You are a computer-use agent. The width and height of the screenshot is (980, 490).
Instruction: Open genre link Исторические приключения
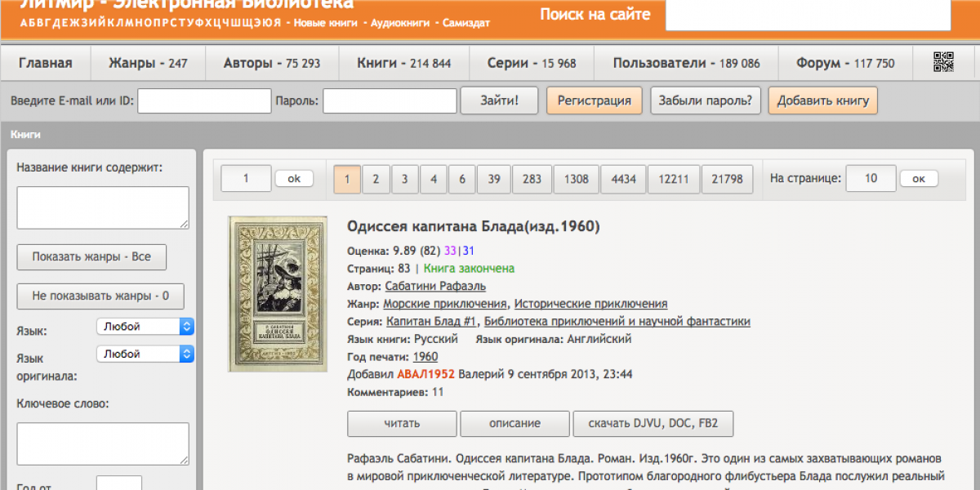pyautogui.click(x=590, y=304)
